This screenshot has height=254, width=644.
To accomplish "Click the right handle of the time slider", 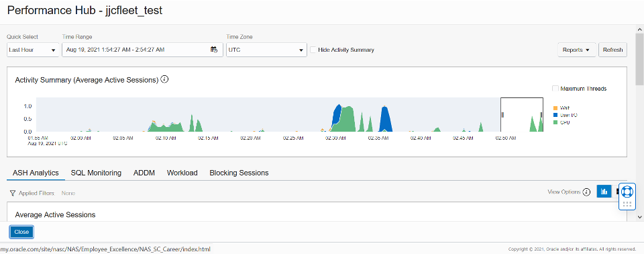I will coord(541,115).
